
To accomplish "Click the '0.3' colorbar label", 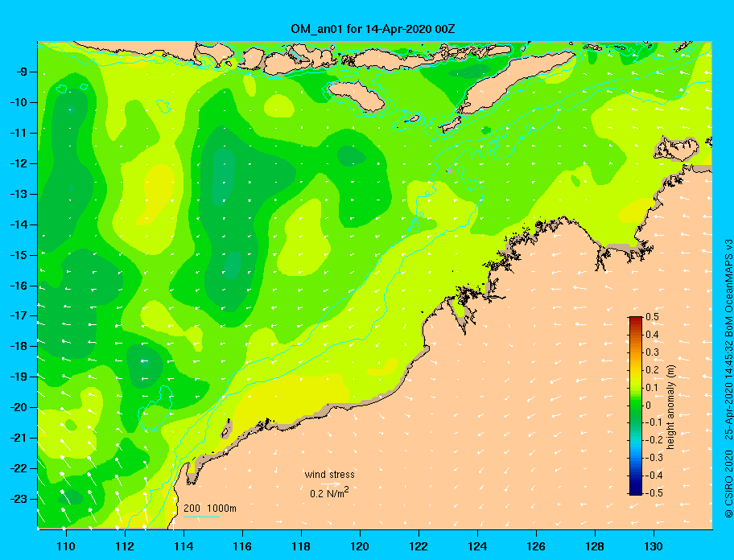I will tap(652, 352).
